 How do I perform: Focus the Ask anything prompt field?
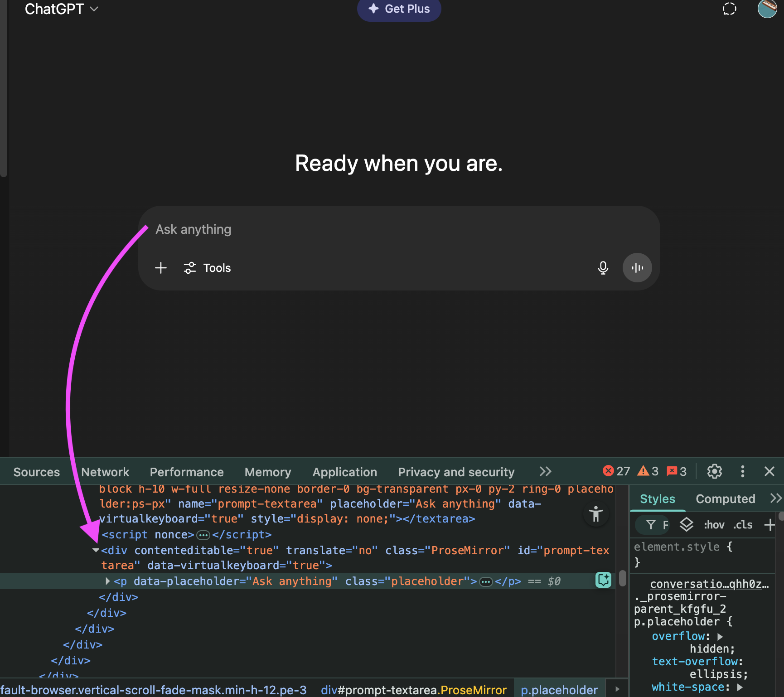click(x=399, y=229)
